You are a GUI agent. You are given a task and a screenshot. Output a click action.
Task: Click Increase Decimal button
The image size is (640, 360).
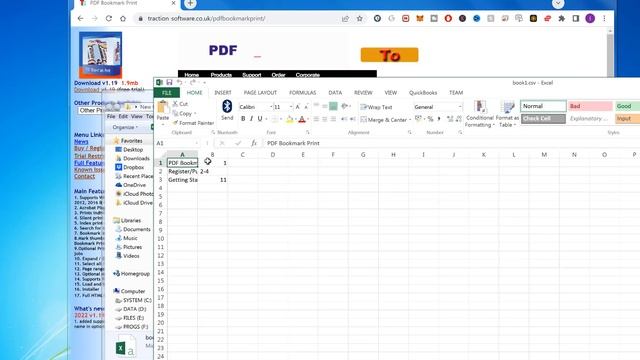[x=450, y=119]
